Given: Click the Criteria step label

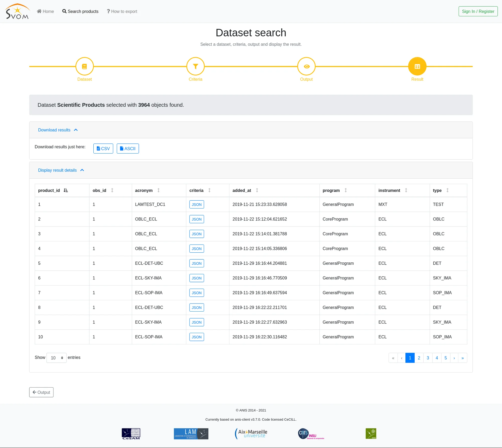Looking at the screenshot, I should [196, 79].
